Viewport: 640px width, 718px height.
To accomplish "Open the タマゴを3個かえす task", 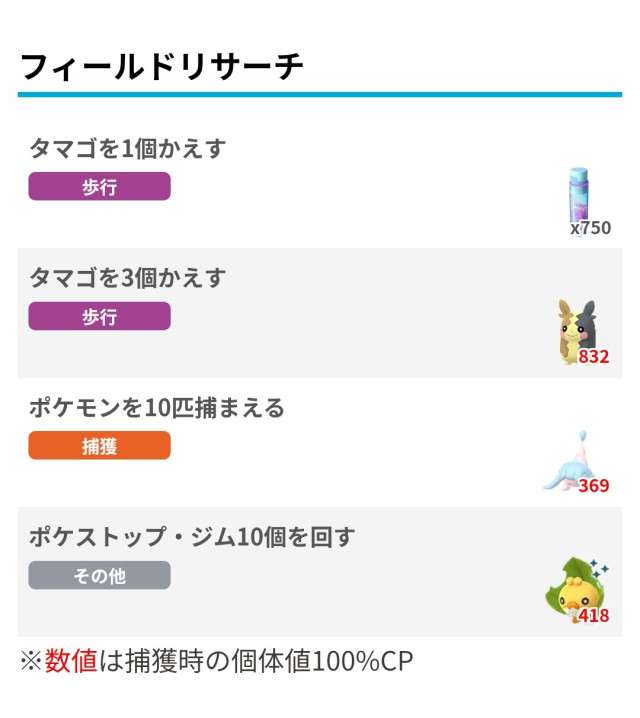I will coord(128,278).
